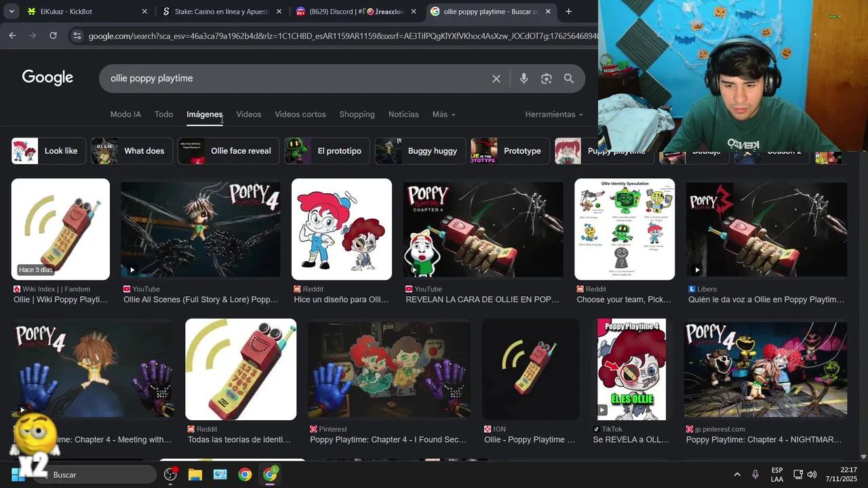Expand the Herramientas menu
868x488 pixels.
point(554,115)
